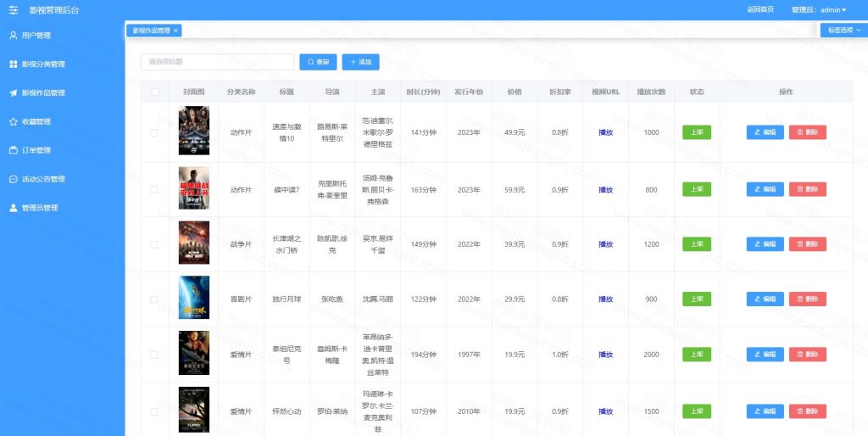Check the row checkbox for 泰坦尼克号
Image resolution: width=868 pixels, height=436 pixels.
(x=154, y=355)
